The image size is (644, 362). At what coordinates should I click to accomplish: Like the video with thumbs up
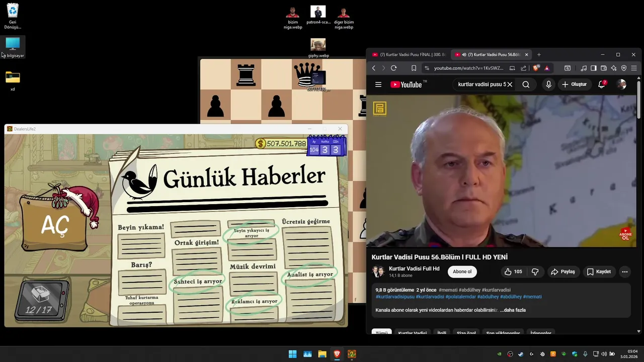[x=513, y=271]
